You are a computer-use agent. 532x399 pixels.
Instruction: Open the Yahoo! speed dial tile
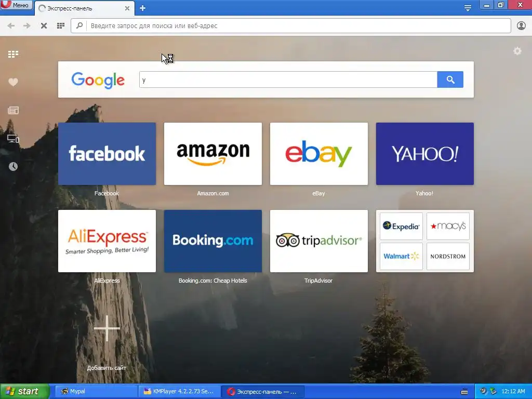(425, 154)
